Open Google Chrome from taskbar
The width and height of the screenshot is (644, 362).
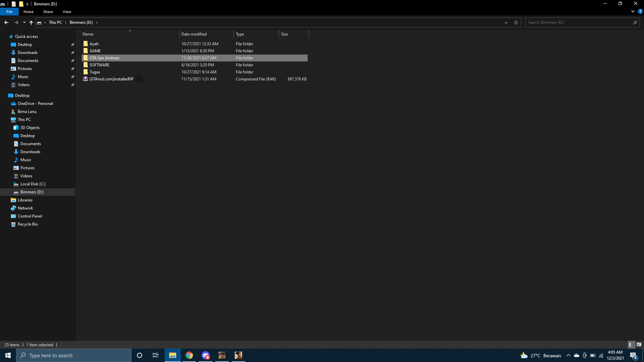[x=189, y=355]
